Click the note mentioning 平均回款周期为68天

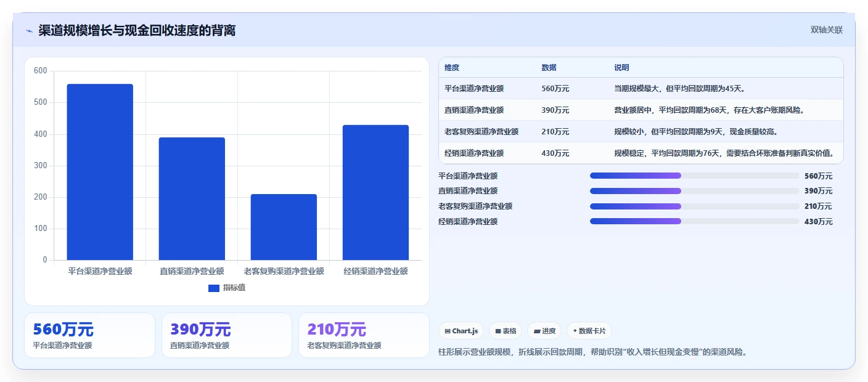pos(709,110)
